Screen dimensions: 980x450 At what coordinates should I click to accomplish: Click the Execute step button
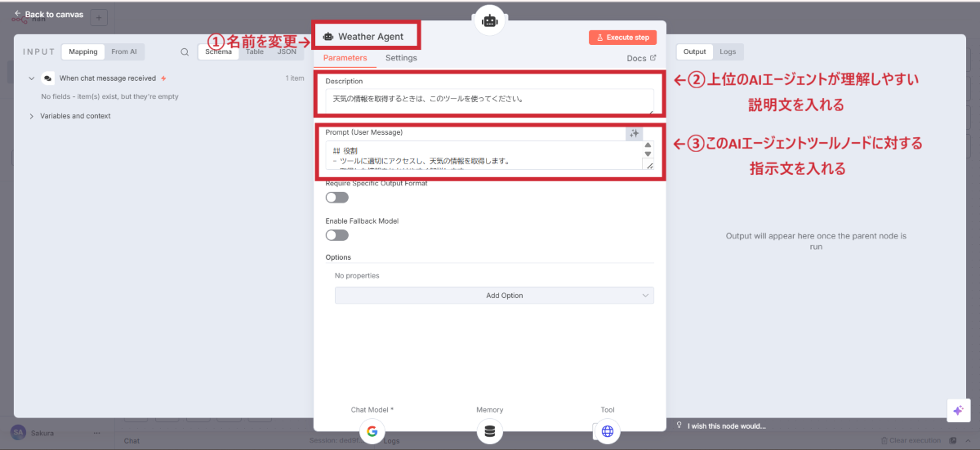point(622,38)
